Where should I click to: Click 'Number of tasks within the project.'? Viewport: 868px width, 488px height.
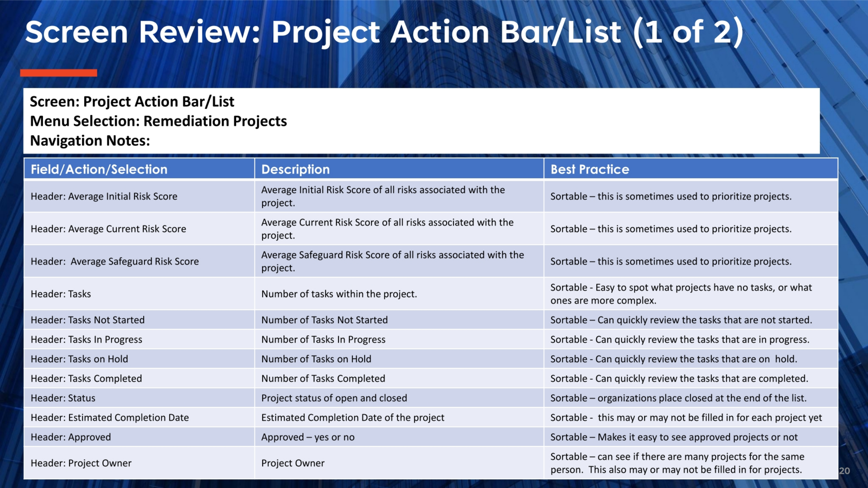[x=339, y=294]
